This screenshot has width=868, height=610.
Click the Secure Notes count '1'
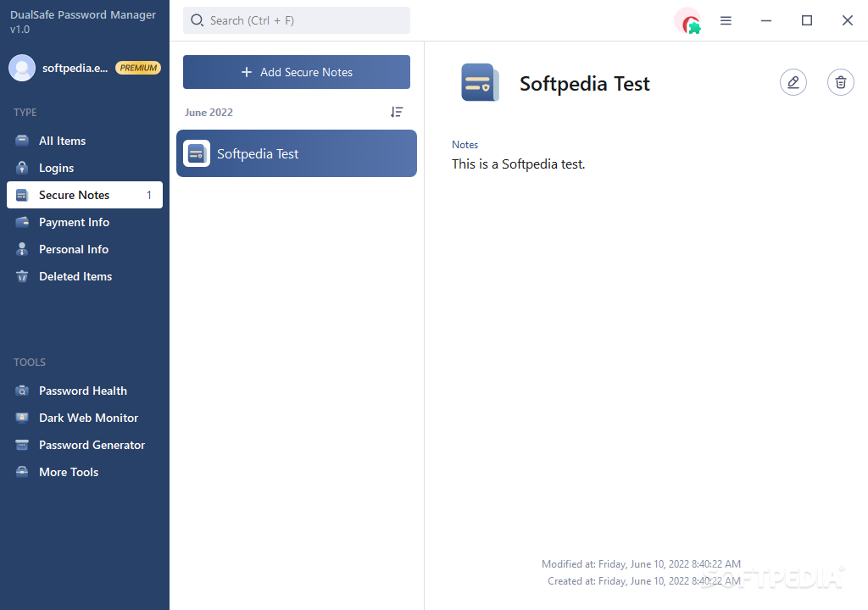tap(149, 195)
